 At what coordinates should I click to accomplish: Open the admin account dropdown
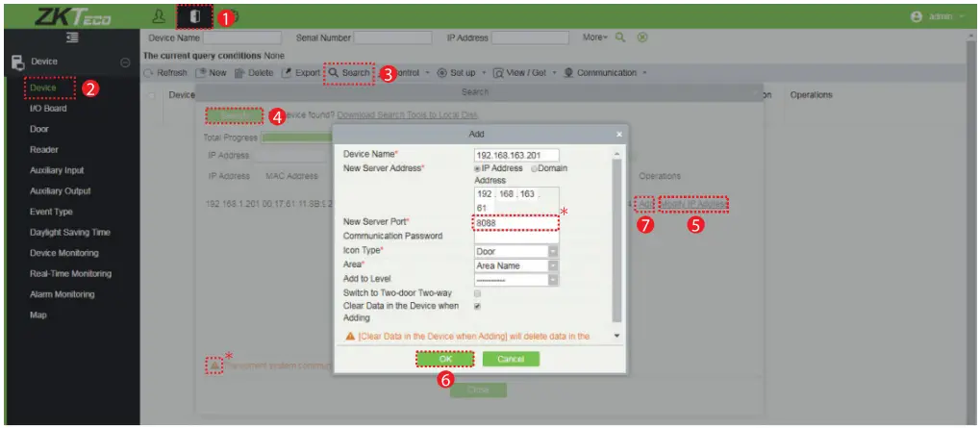[945, 17]
